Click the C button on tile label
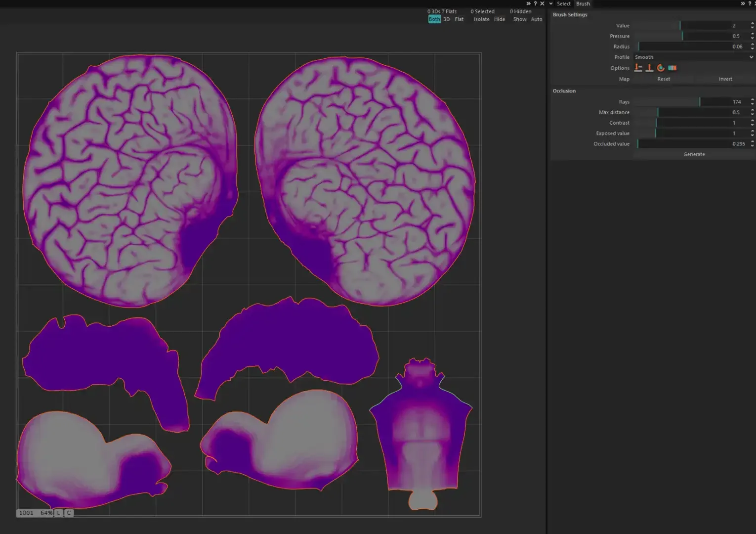Screen dimensions: 756x534 (69, 513)
